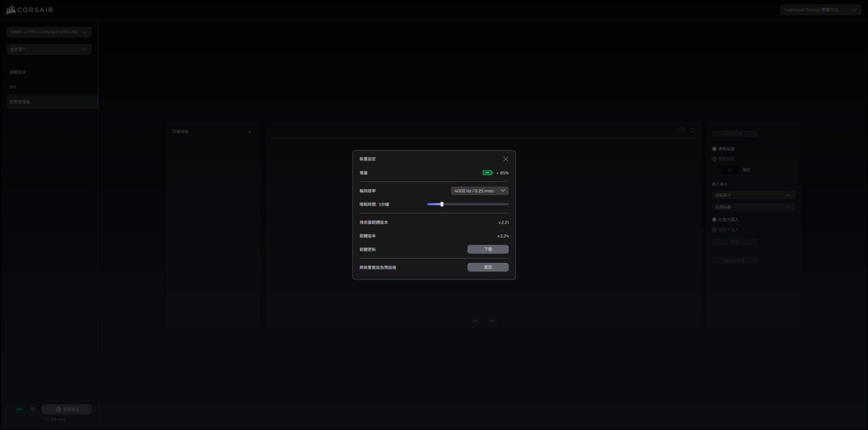Expand the SABRE v2 PRO device dropdown
868x430 pixels.
pyautogui.click(x=49, y=32)
